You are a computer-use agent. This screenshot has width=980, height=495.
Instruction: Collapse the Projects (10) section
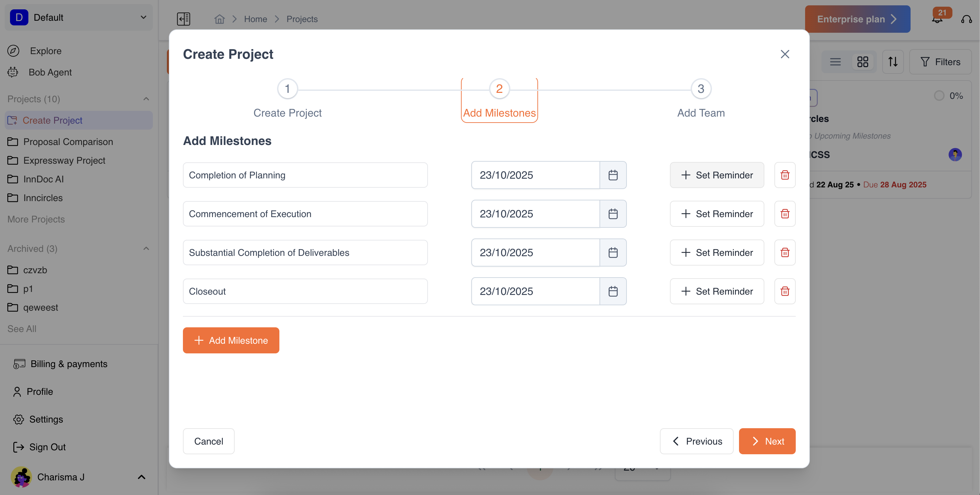click(146, 99)
